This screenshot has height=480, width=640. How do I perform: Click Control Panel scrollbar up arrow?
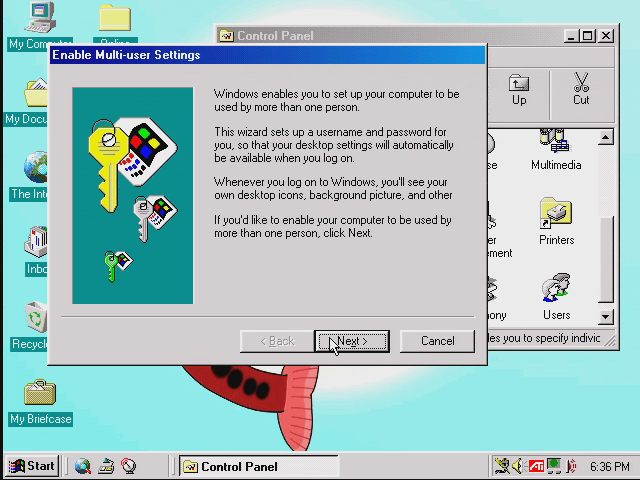click(606, 138)
